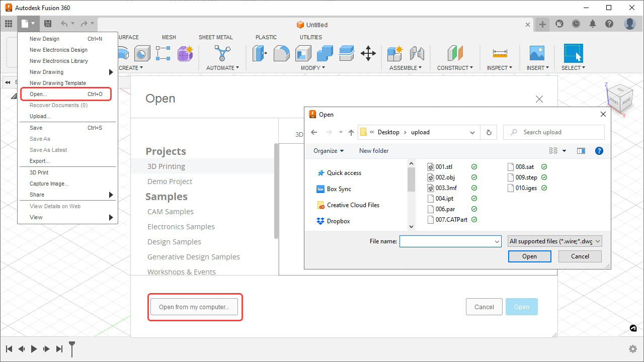Select the Joint assemble icon
This screenshot has height=362, width=644.
point(417,53)
